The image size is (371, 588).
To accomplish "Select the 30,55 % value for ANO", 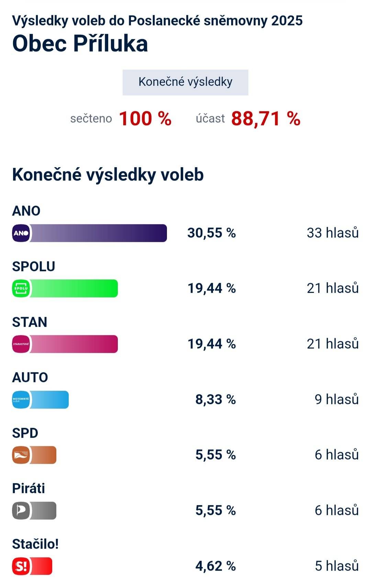I will [x=212, y=234].
